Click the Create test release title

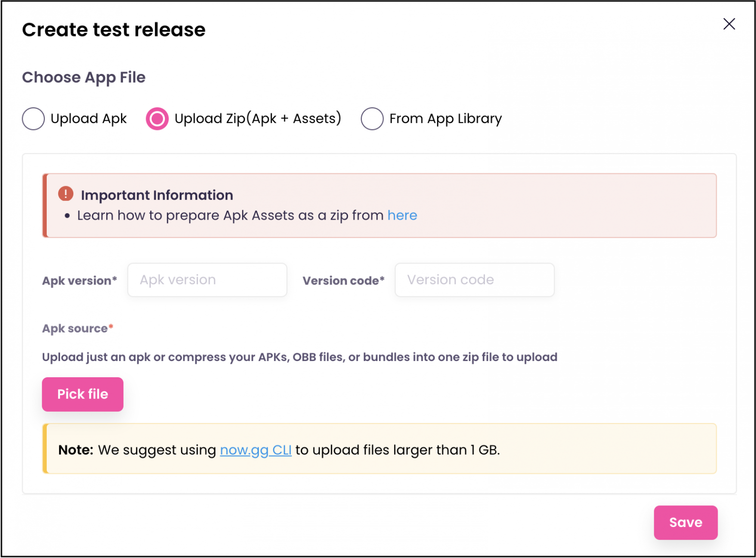pos(114,30)
